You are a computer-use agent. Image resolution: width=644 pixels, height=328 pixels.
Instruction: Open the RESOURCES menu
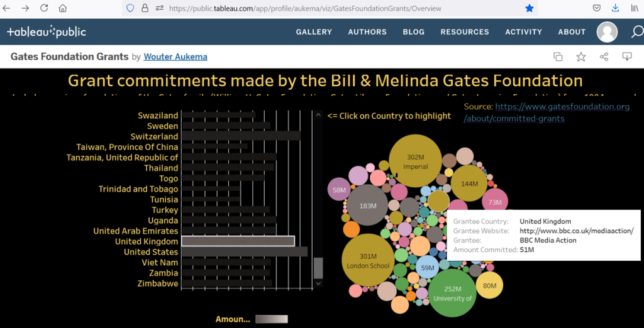coord(464,32)
